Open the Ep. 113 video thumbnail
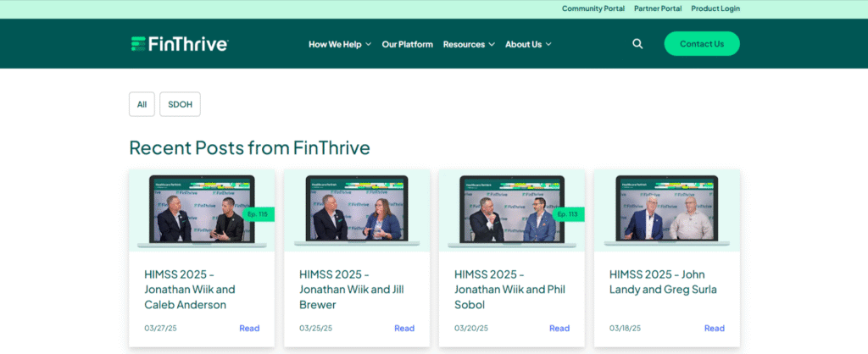Viewport: 868px width, 354px height. point(512,211)
